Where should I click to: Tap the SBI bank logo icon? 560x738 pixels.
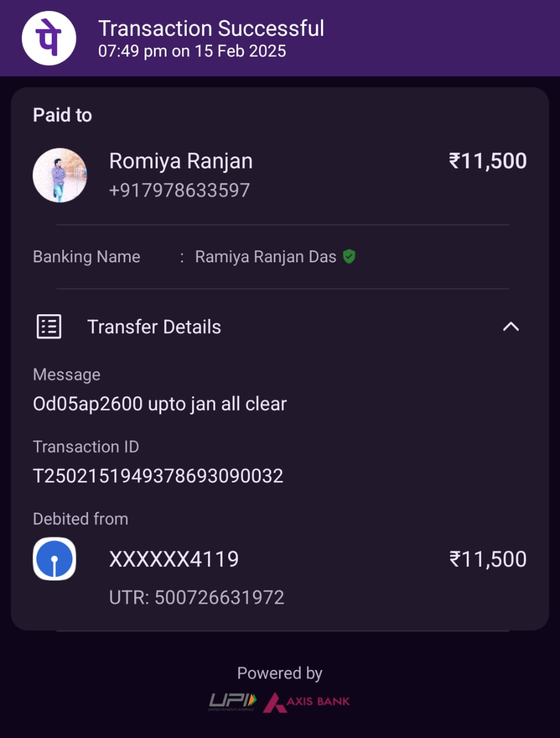(x=55, y=559)
